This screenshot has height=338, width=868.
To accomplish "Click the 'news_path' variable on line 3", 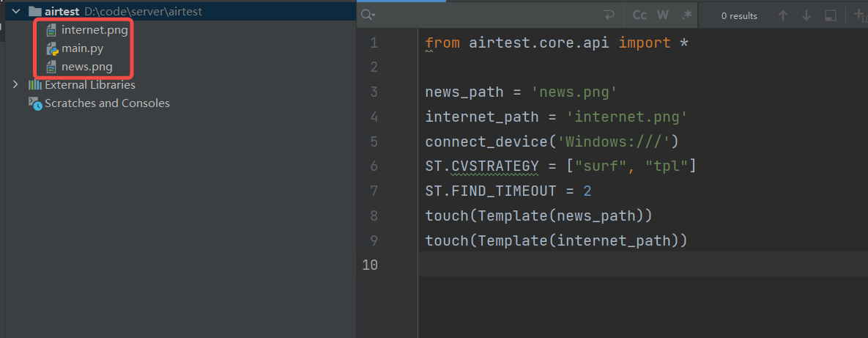I will 464,92.
